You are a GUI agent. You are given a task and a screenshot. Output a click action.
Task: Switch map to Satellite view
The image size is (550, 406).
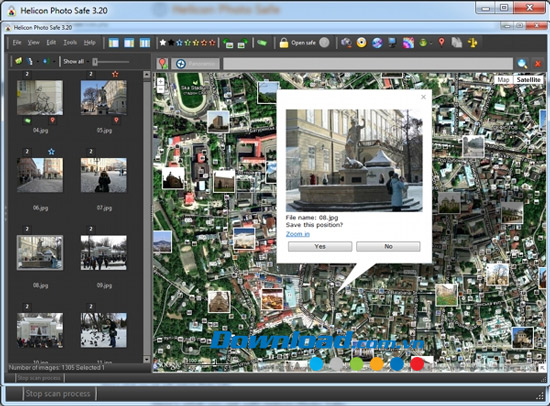528,80
